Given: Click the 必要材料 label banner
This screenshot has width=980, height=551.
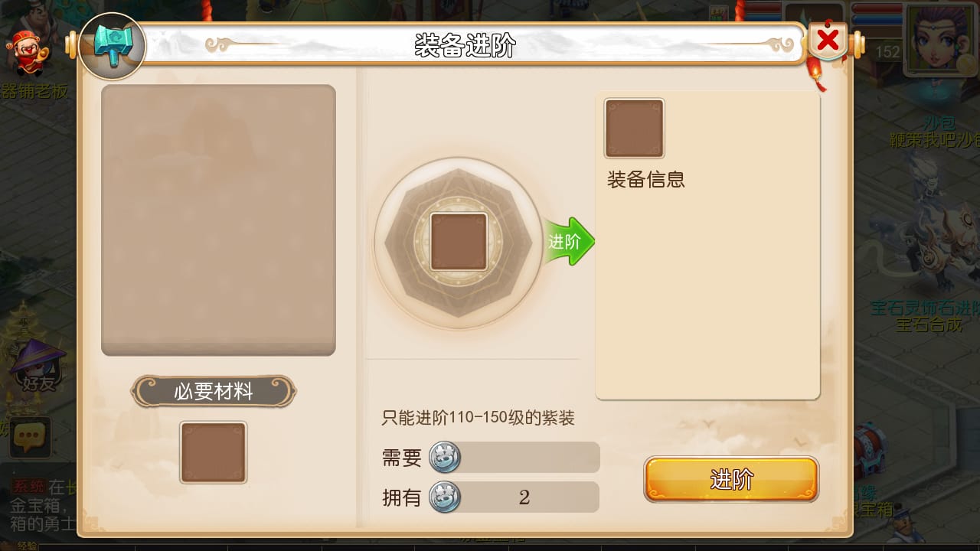Looking at the screenshot, I should click(214, 392).
